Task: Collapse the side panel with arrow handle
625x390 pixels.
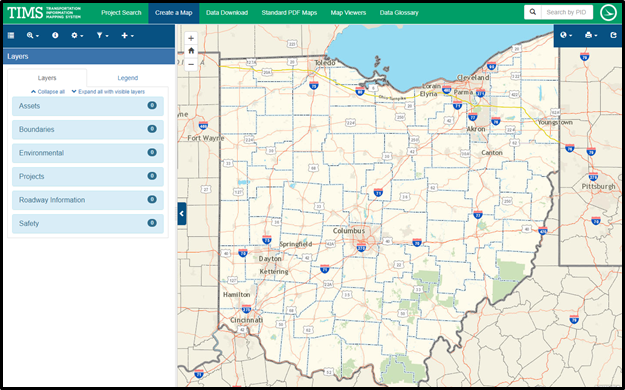Action: [182, 213]
